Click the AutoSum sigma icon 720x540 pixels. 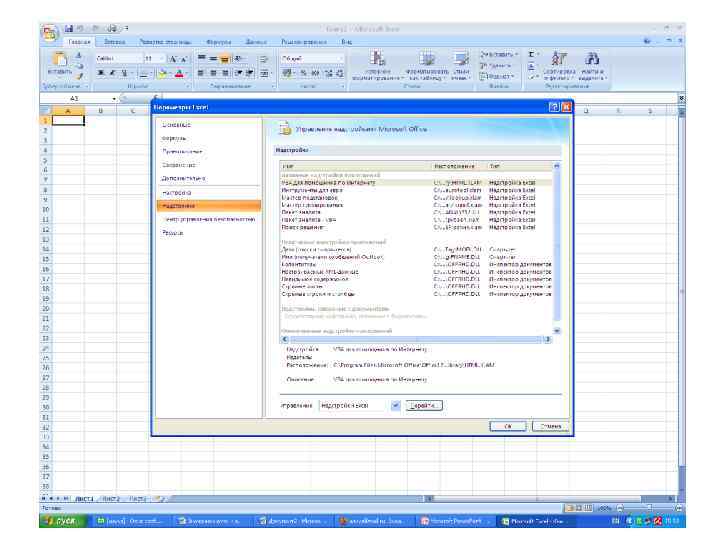[x=532, y=54]
